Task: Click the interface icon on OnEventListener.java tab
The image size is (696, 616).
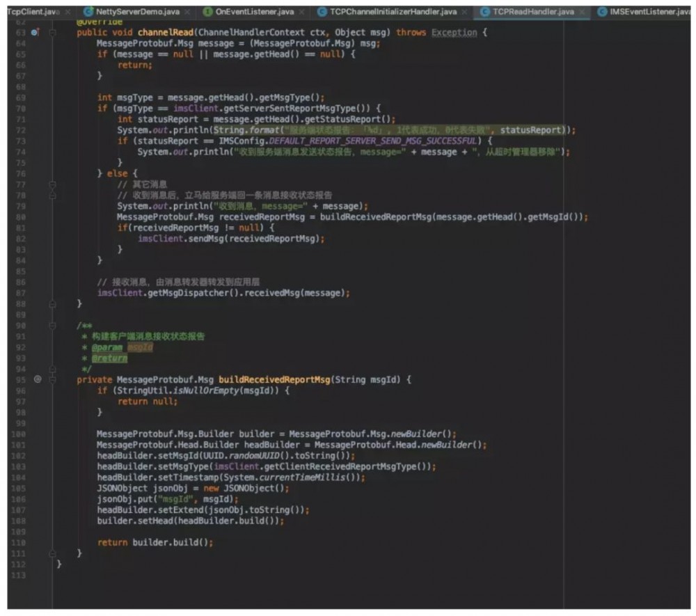Action: tap(207, 12)
